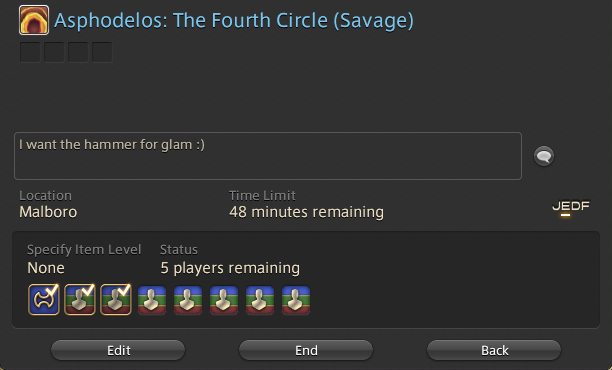
Task: Select the seventh open party slot
Action: (x=260, y=300)
